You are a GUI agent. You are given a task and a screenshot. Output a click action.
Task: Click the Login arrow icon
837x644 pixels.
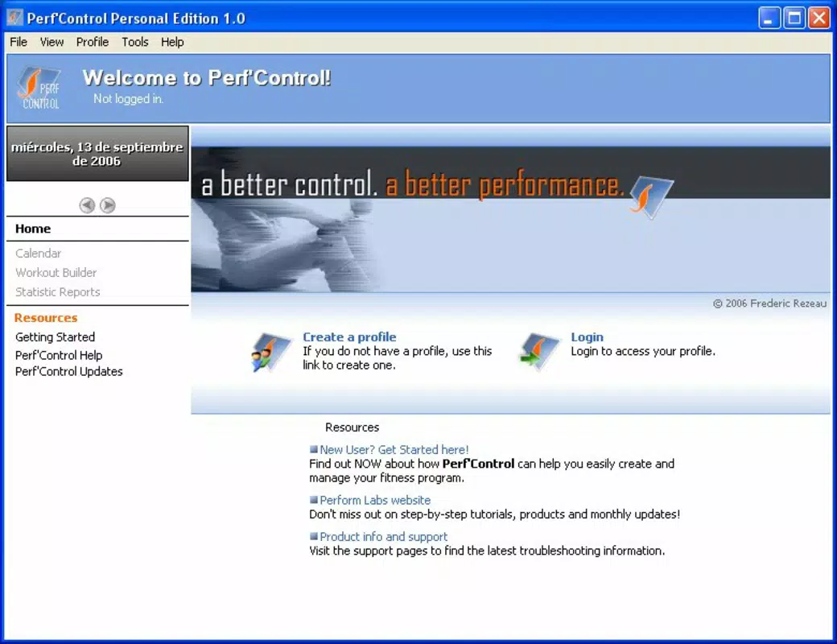click(539, 351)
